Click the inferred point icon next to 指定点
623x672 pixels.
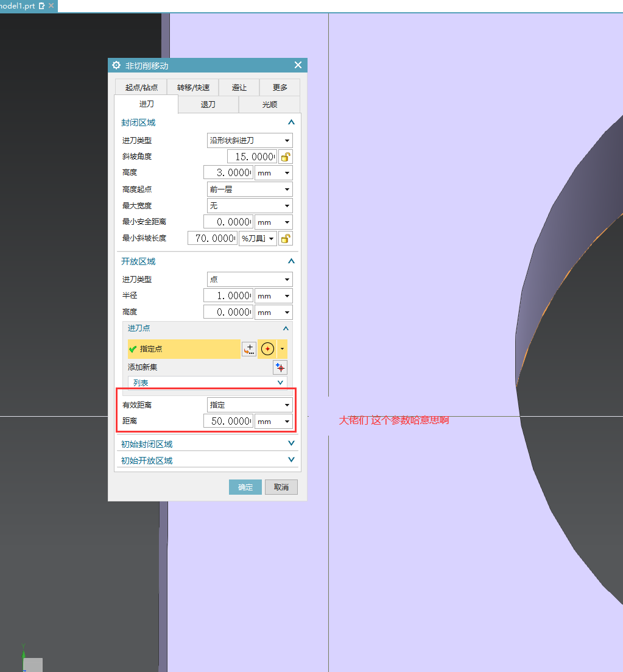tap(267, 349)
